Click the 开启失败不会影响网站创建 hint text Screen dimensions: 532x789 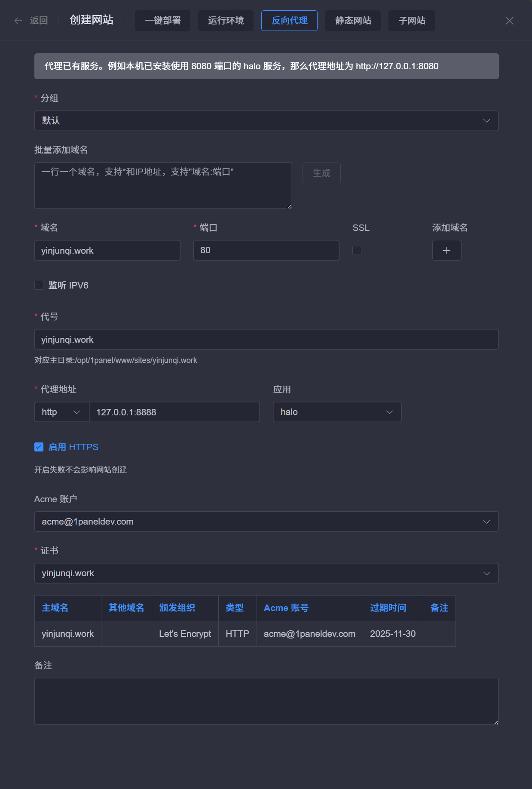[81, 470]
